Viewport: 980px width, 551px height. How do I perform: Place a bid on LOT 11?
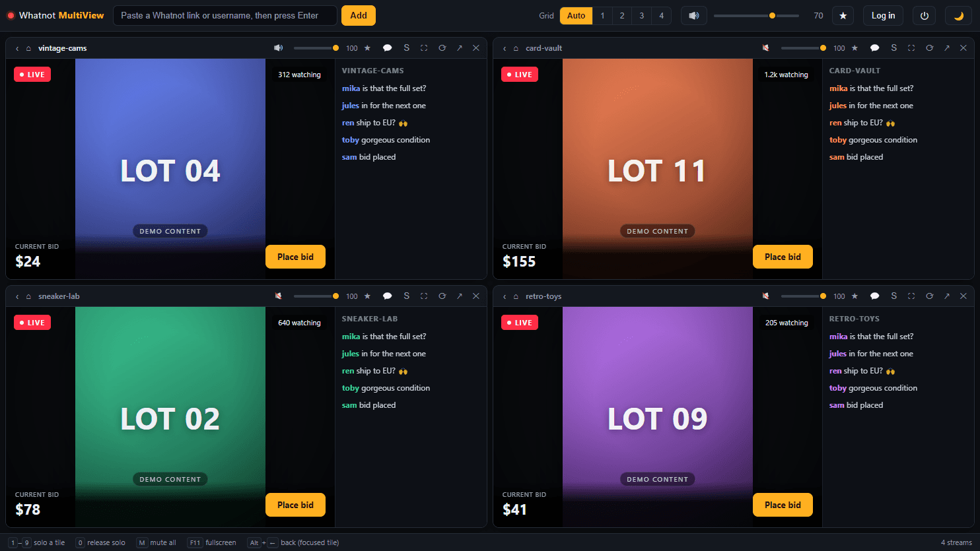(x=783, y=257)
